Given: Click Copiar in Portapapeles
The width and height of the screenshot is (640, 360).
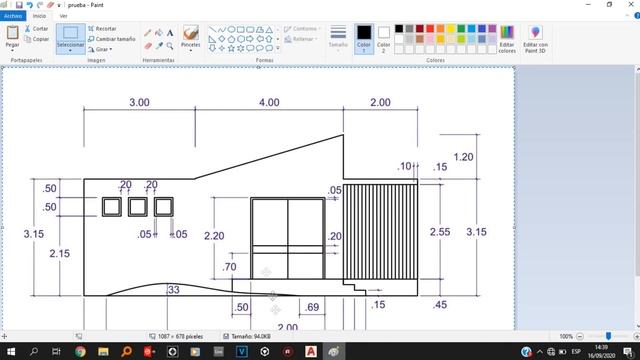Looking at the screenshot, I should coord(36,39).
